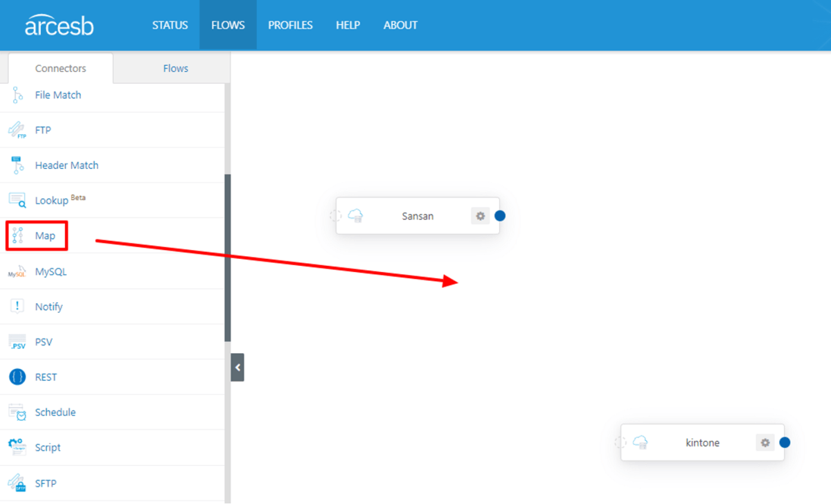Switch to the Connectors tab
This screenshot has height=504, width=831.
[x=60, y=69]
